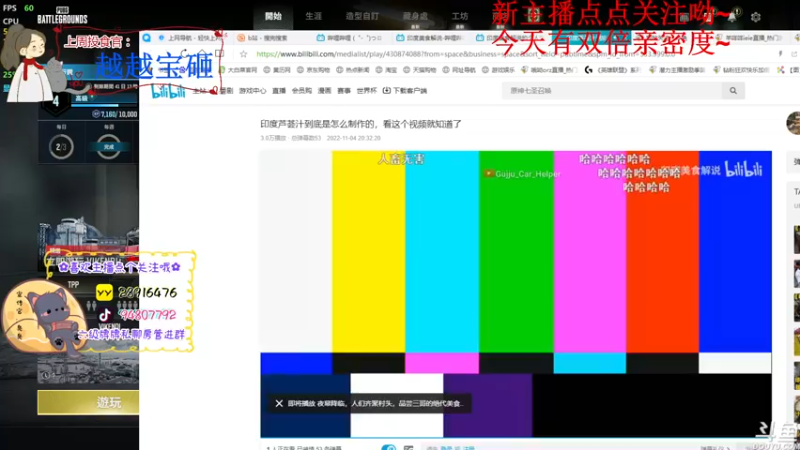Screen dimensions: 800x450
Task: Select PUBG 工坊 tab
Action: point(459,16)
